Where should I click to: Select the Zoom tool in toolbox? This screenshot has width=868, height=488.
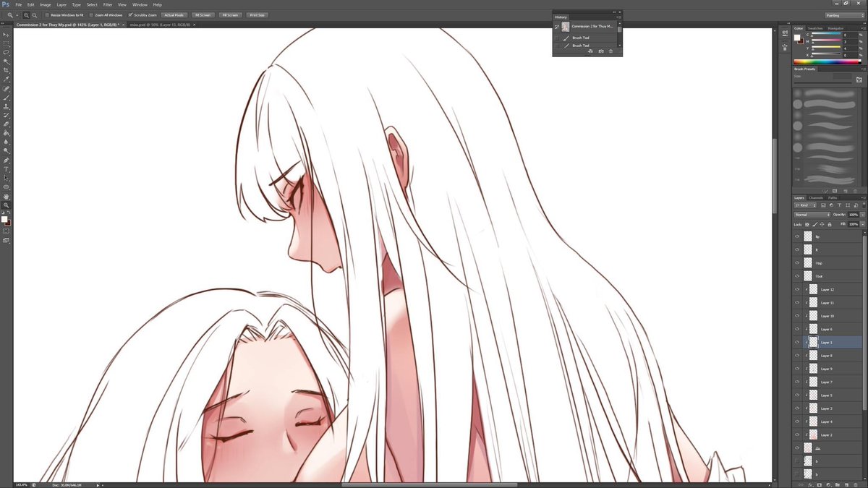tap(7, 205)
